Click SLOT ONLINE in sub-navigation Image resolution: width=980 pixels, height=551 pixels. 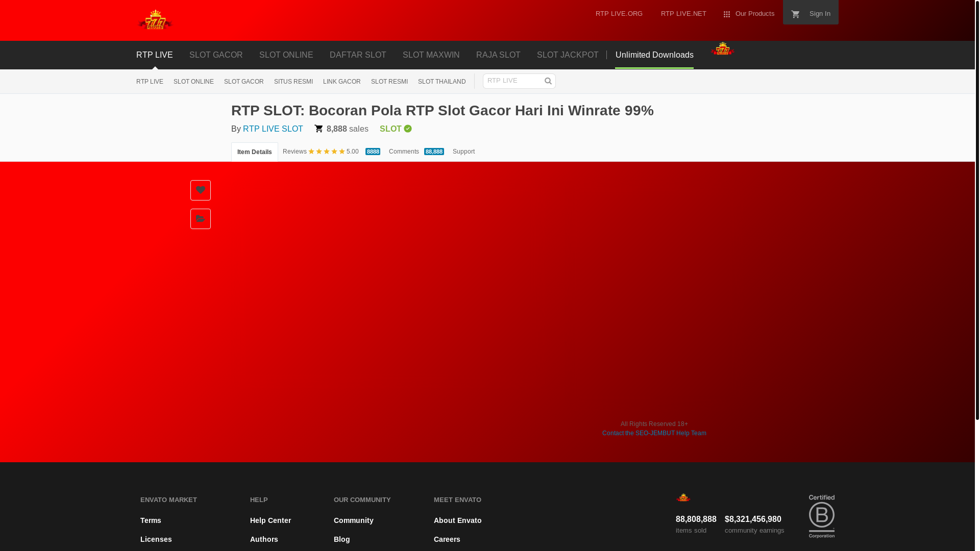point(193,82)
